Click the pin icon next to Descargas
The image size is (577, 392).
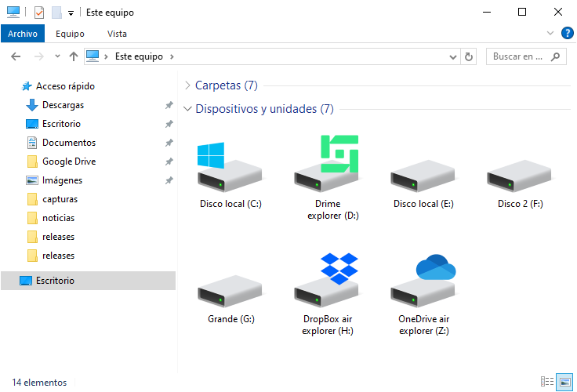169,105
